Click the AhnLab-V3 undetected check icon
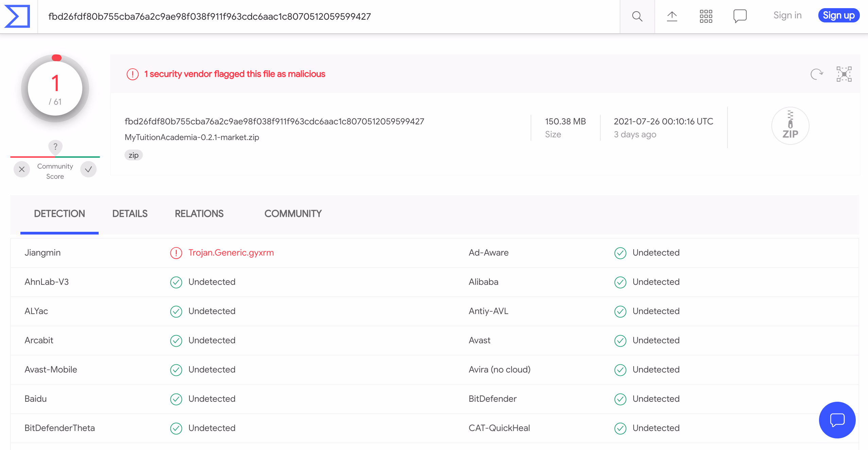This screenshot has width=868, height=450. (x=176, y=282)
